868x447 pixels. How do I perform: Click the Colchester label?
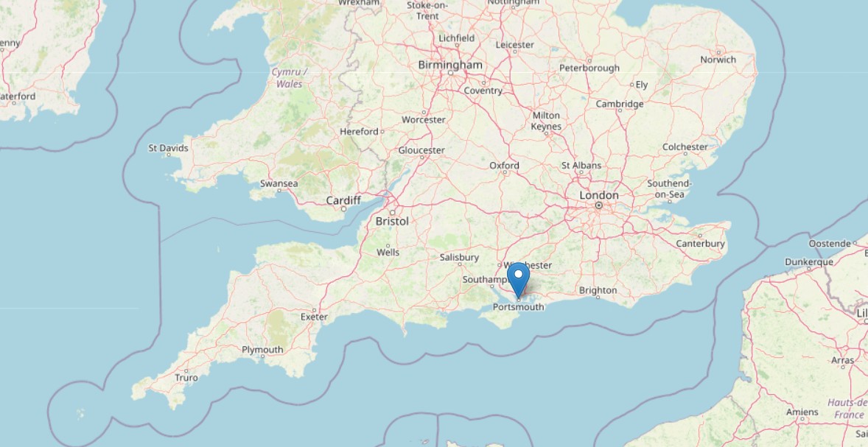click(x=685, y=147)
